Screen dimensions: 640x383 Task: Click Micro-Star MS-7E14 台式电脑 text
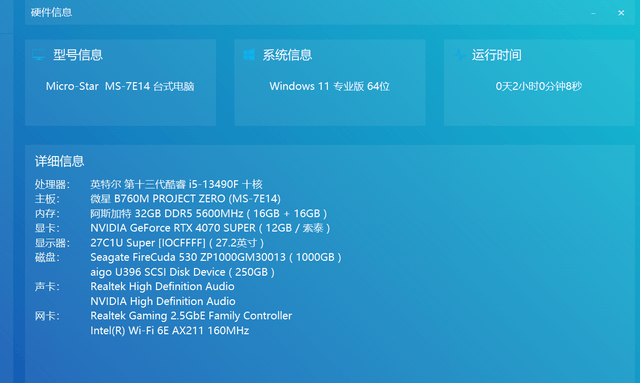pos(120,86)
